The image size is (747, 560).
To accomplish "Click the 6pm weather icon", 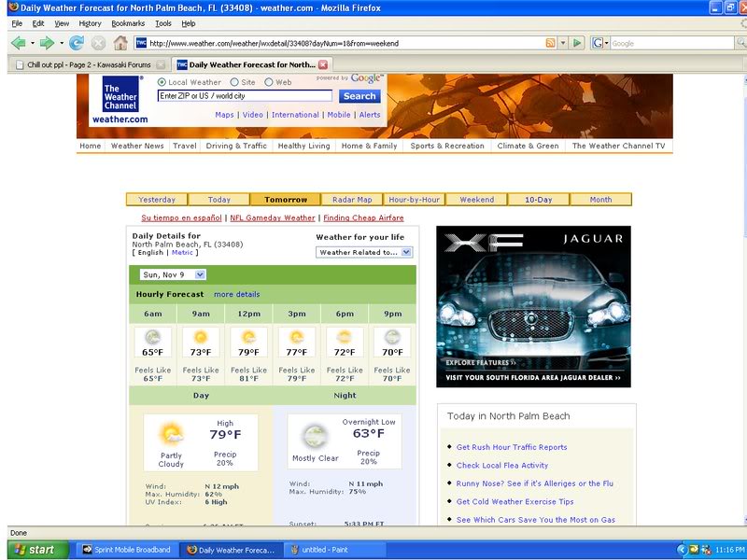I will (345, 338).
